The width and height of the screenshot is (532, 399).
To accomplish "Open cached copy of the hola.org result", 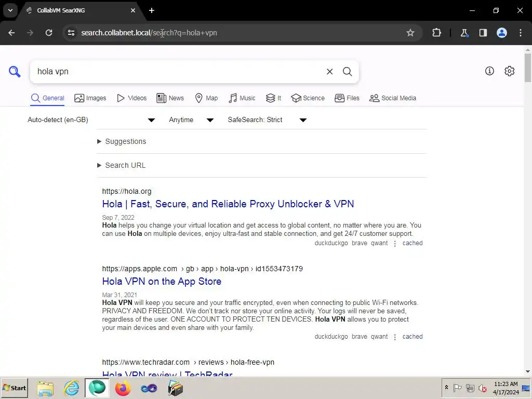I will pyautogui.click(x=412, y=243).
